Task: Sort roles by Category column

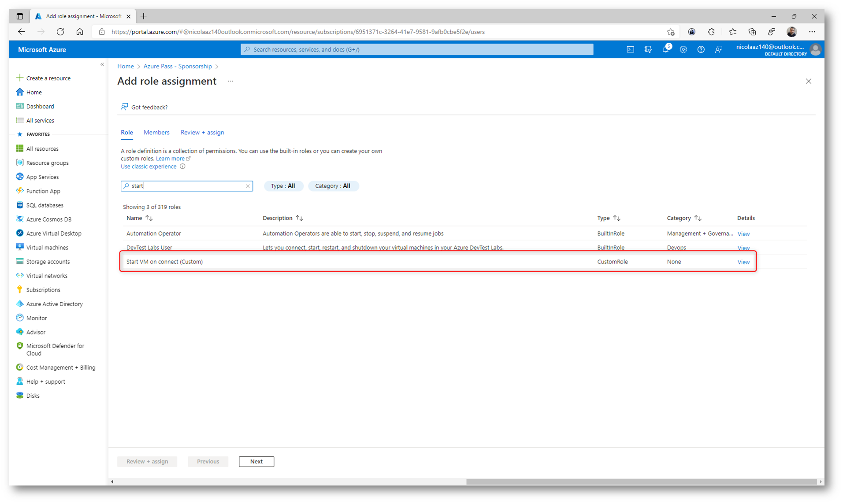Action: pos(684,218)
